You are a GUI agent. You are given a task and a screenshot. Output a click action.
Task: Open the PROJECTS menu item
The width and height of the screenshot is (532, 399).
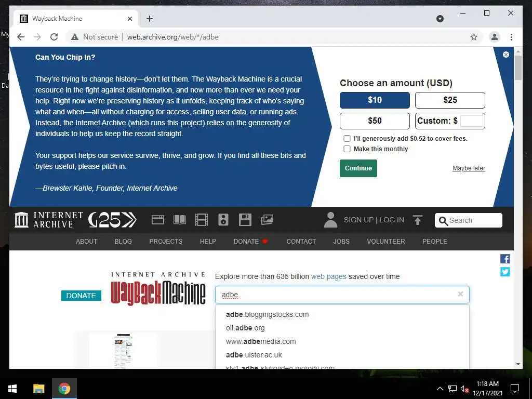click(x=166, y=241)
